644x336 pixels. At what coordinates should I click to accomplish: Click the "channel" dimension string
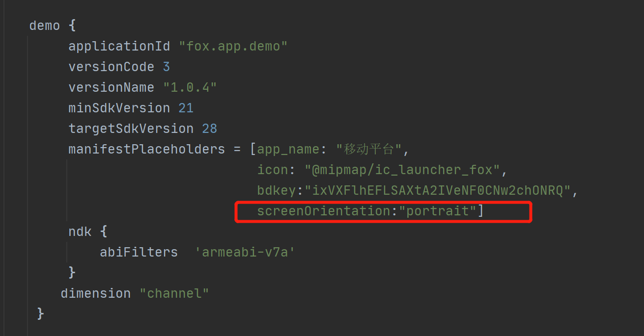(x=174, y=293)
